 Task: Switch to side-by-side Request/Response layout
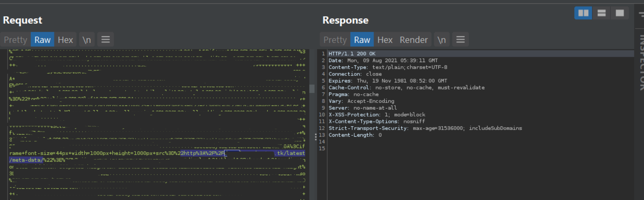coord(583,13)
